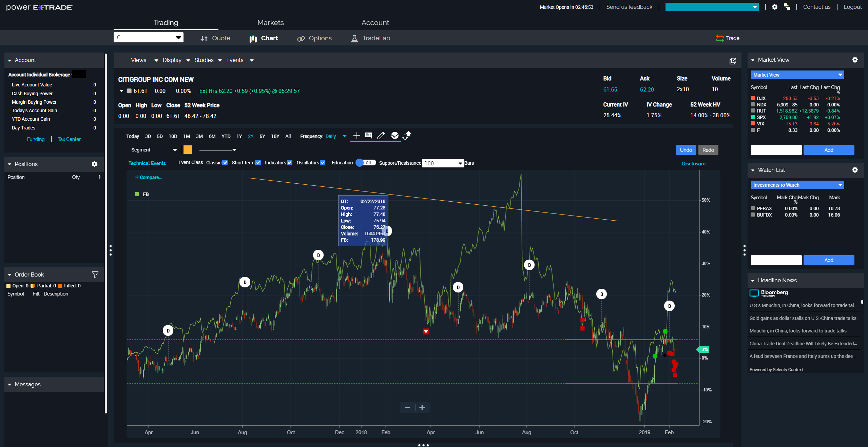868x447 pixels.
Task: Uncheck the Oscillators checkbox
Action: (x=323, y=163)
